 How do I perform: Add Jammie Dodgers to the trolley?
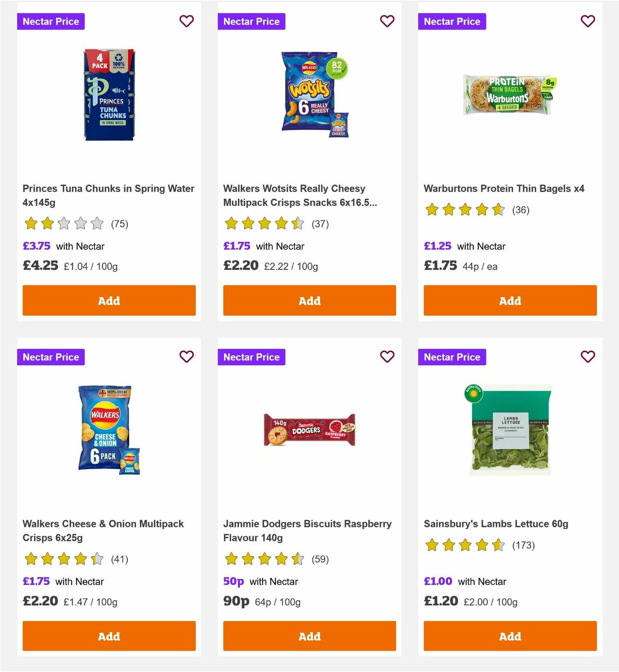click(x=309, y=636)
